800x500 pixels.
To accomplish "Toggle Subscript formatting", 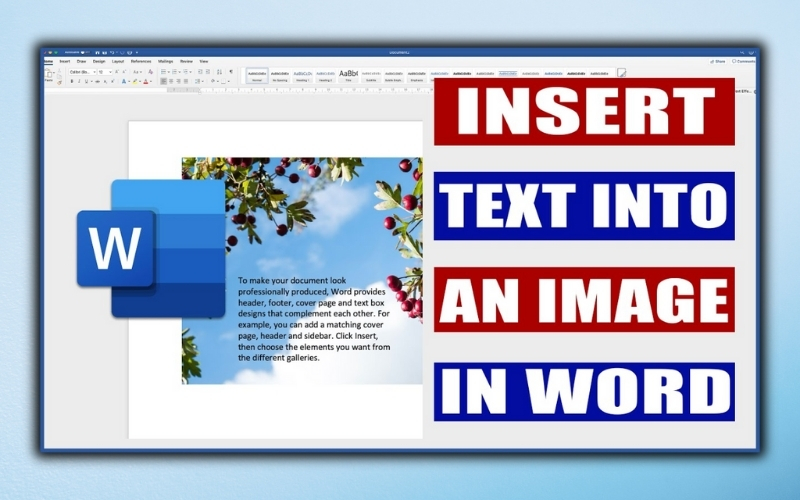I will tap(105, 81).
